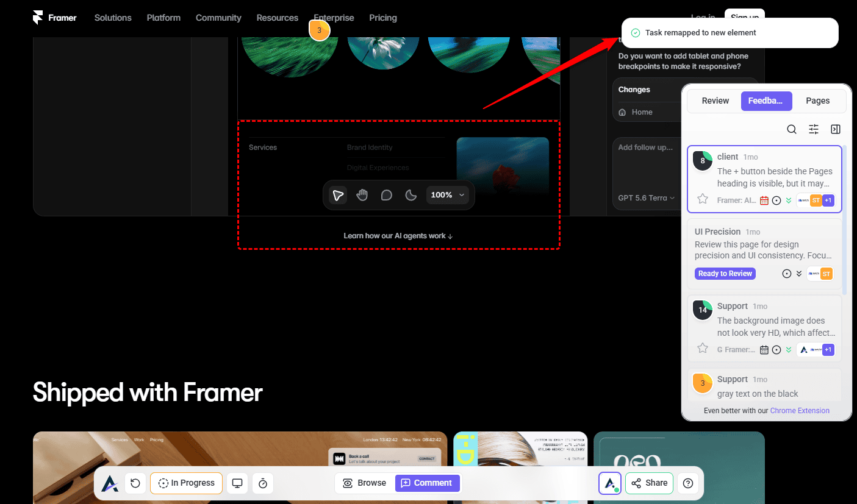857x504 pixels.
Task: Click the Framer logo in the navbar
Action: 55,18
